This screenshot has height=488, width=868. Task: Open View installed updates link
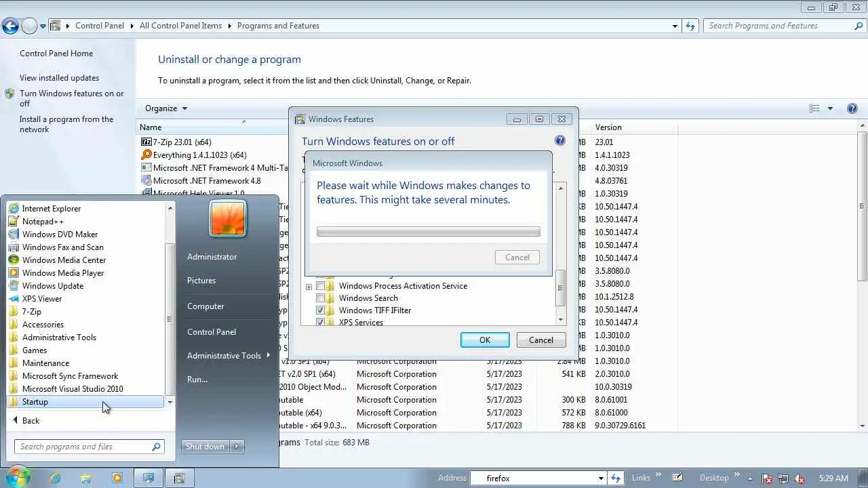(59, 78)
